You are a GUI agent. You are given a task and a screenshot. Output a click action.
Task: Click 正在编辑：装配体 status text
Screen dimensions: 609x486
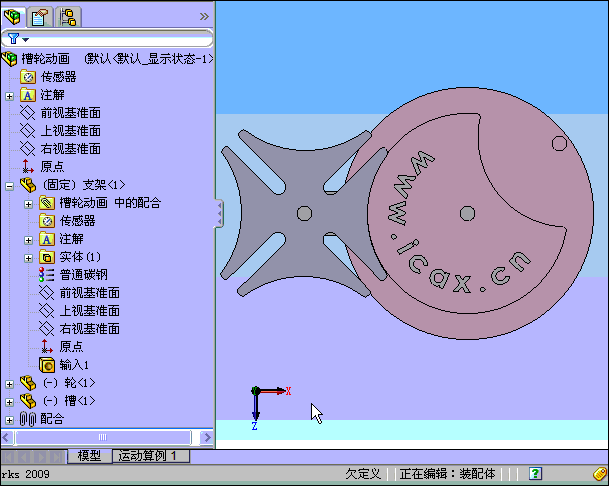tap(447, 474)
